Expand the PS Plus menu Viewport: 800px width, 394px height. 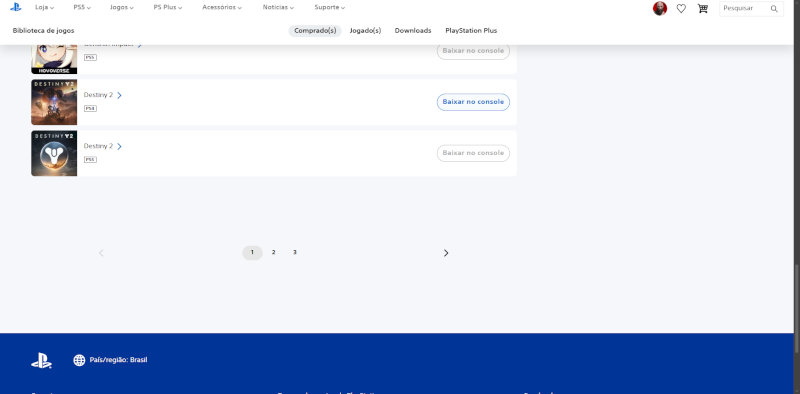pyautogui.click(x=168, y=8)
